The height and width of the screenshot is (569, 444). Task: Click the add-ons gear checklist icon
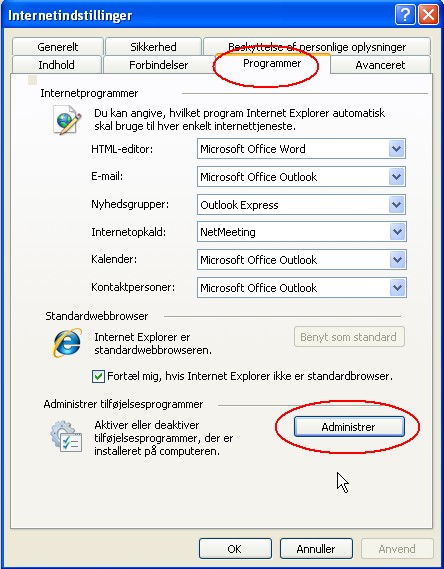(66, 437)
